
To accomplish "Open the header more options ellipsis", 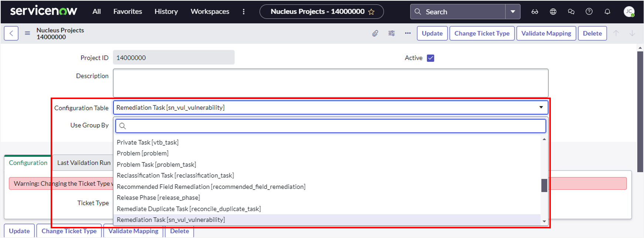I will [x=408, y=33].
